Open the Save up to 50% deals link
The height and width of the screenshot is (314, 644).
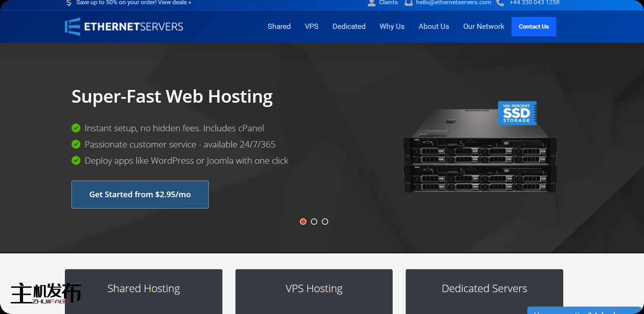(134, 3)
